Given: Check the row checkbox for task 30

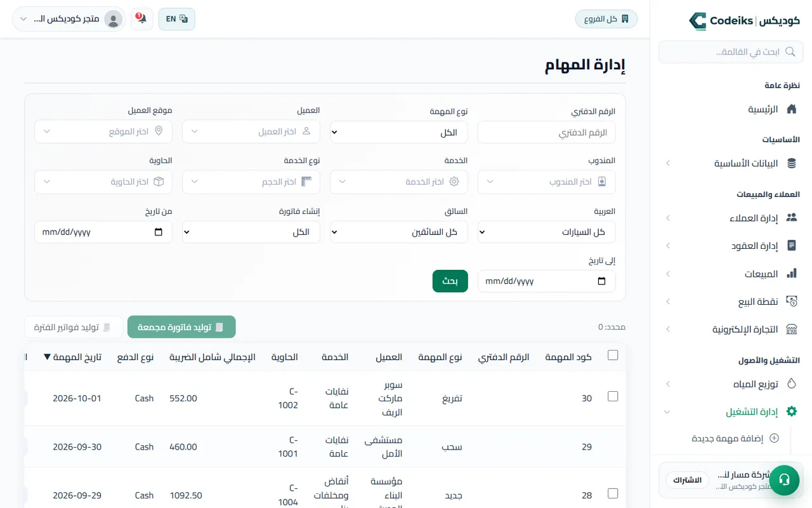Looking at the screenshot, I should 613,396.
